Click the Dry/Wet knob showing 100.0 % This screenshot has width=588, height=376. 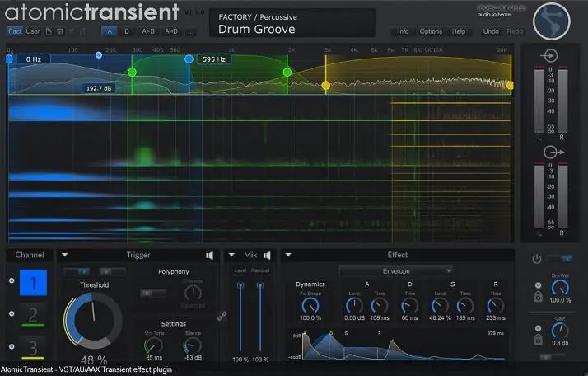point(560,288)
